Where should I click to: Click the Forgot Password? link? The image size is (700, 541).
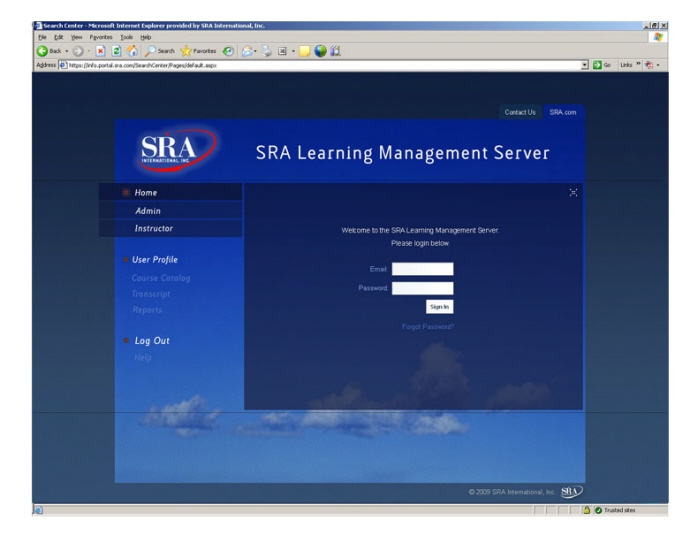pyautogui.click(x=428, y=327)
